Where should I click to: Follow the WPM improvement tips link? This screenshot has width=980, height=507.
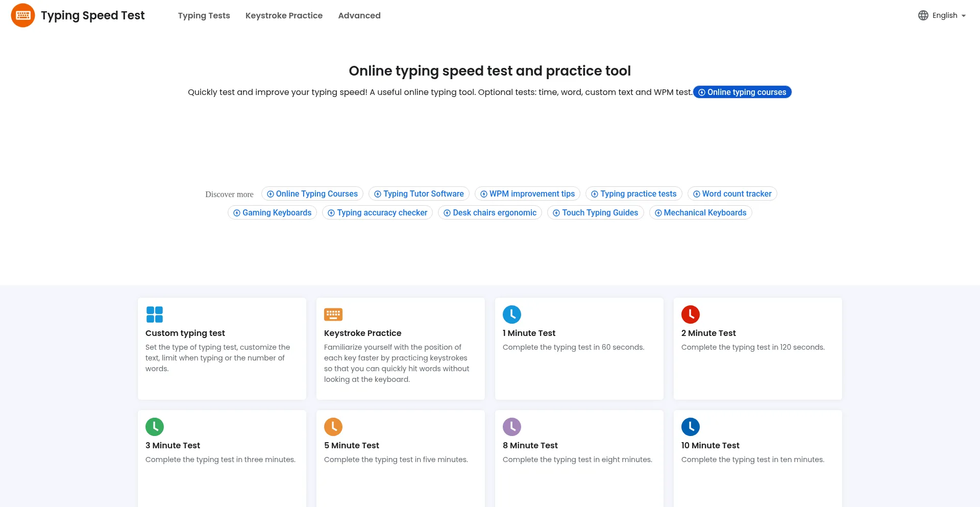(527, 194)
